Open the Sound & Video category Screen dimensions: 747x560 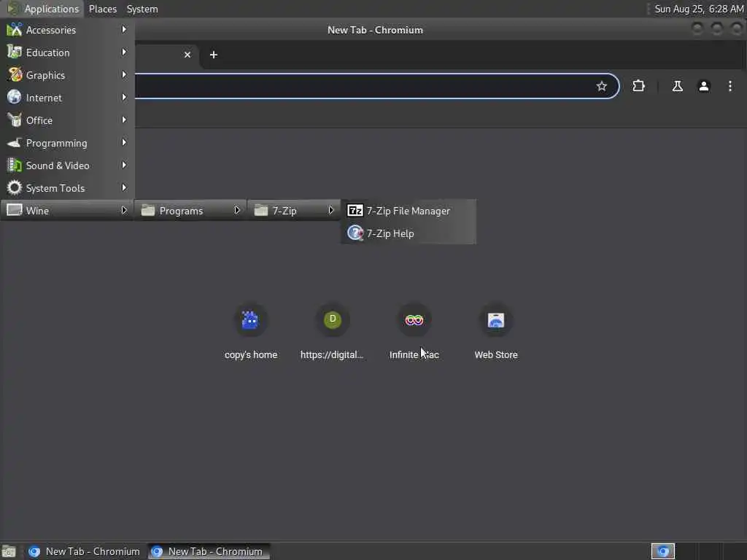(66, 166)
